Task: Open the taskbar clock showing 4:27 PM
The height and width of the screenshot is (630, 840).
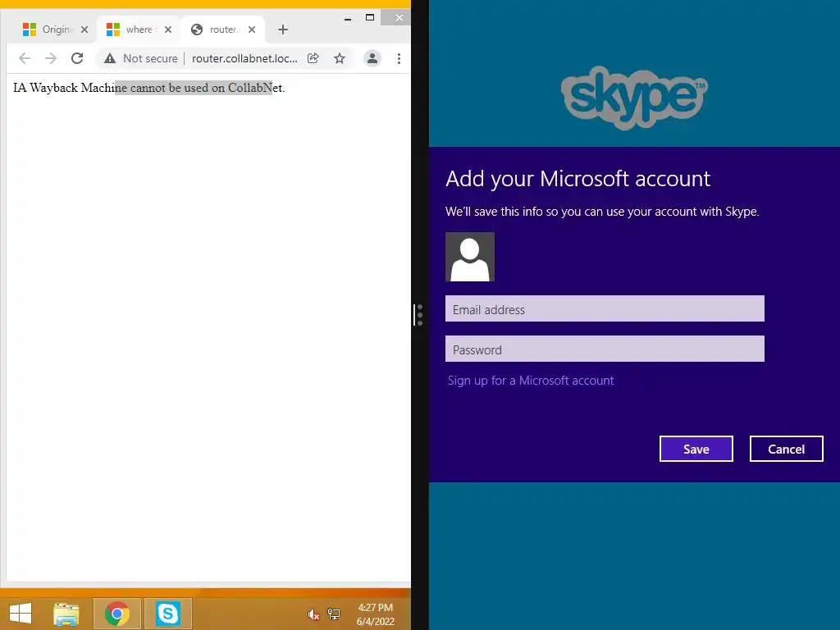Action: pos(376,614)
